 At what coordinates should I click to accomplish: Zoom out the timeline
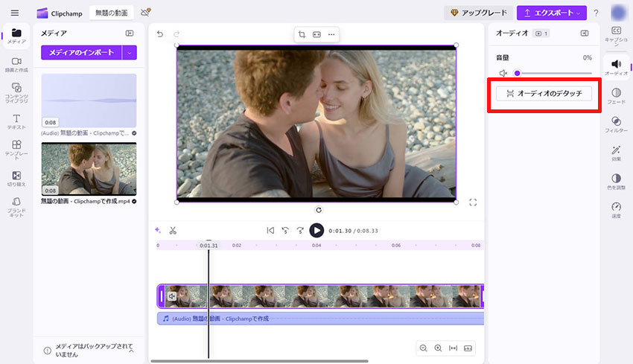click(x=423, y=348)
